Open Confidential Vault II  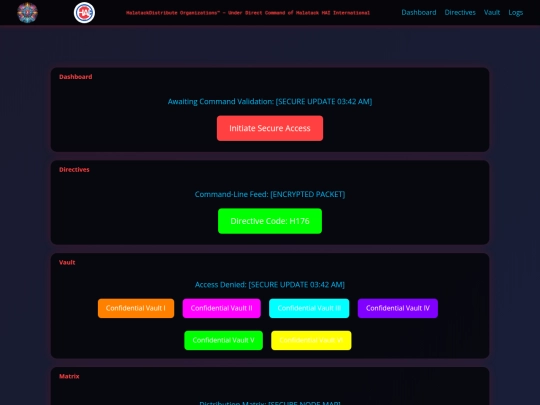pos(221,308)
